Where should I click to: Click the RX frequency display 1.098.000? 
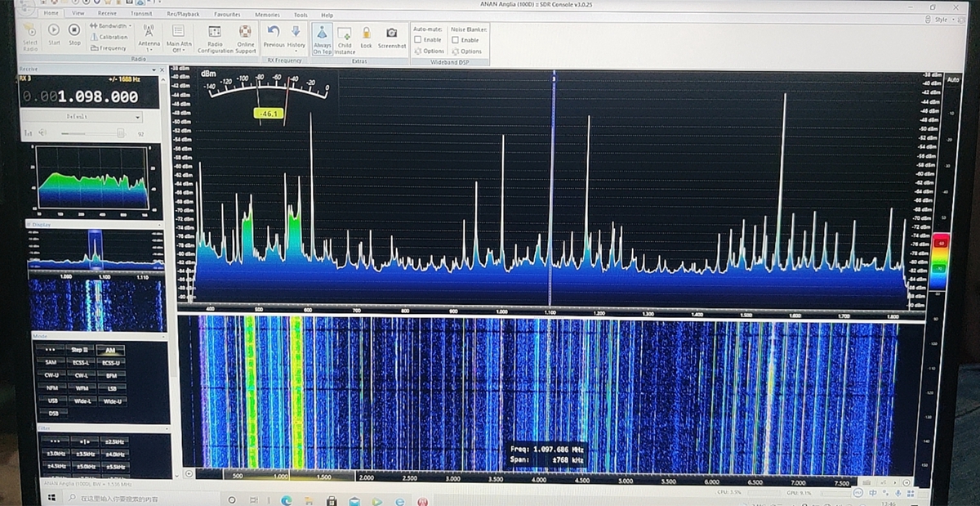point(81,97)
